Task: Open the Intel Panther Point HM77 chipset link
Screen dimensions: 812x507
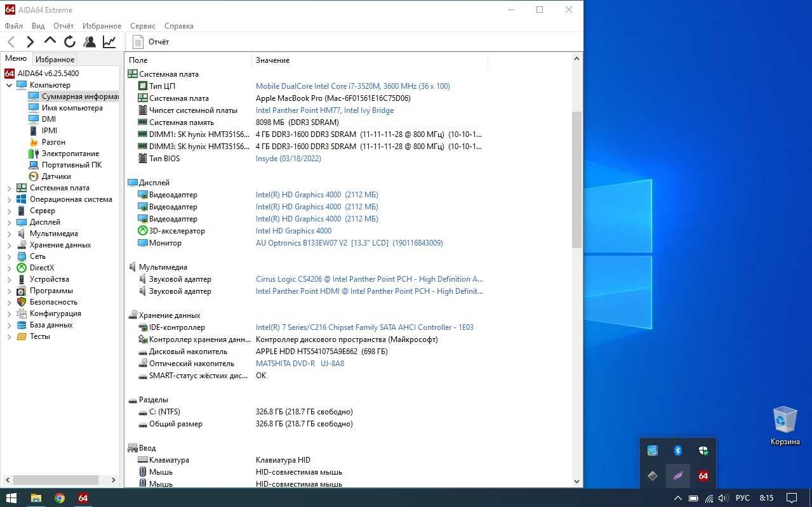Action: 324,110
